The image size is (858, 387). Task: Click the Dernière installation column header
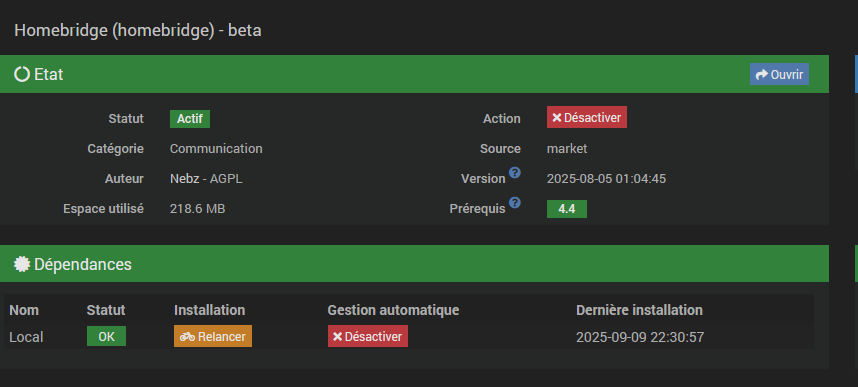639,310
